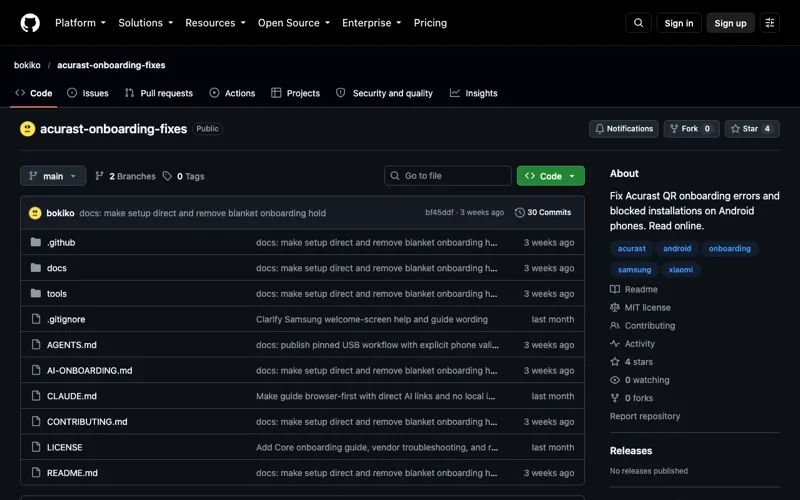
Task: Click the README.md file icon
Action: pyautogui.click(x=36, y=472)
